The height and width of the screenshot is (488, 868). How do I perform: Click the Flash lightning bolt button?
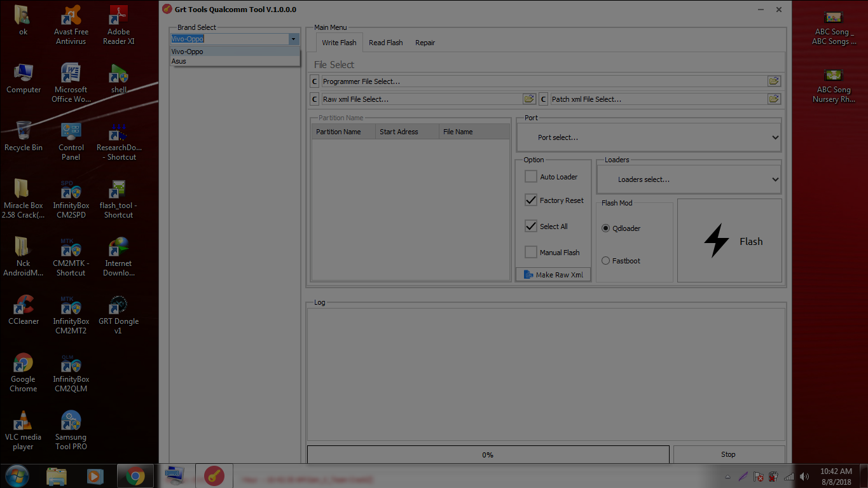[729, 241]
